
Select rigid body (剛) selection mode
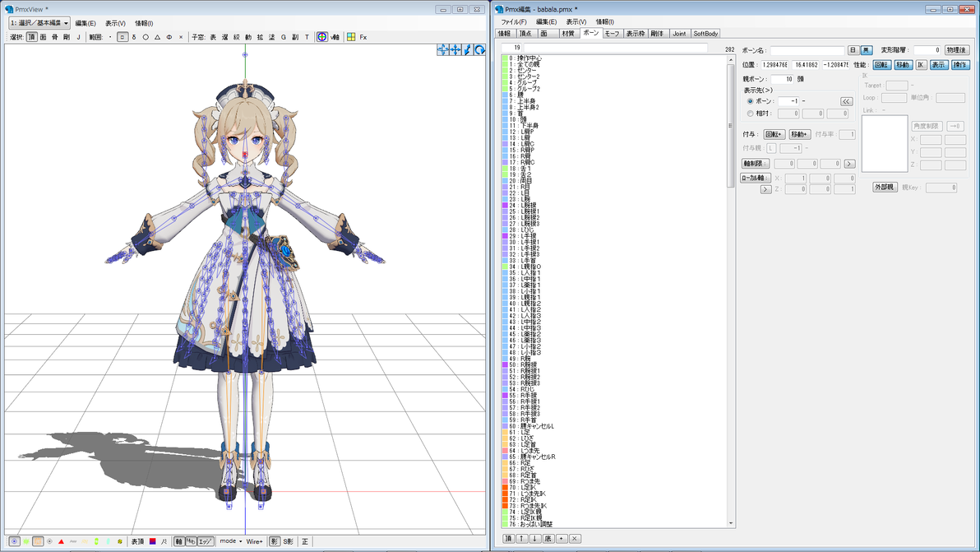click(x=67, y=38)
